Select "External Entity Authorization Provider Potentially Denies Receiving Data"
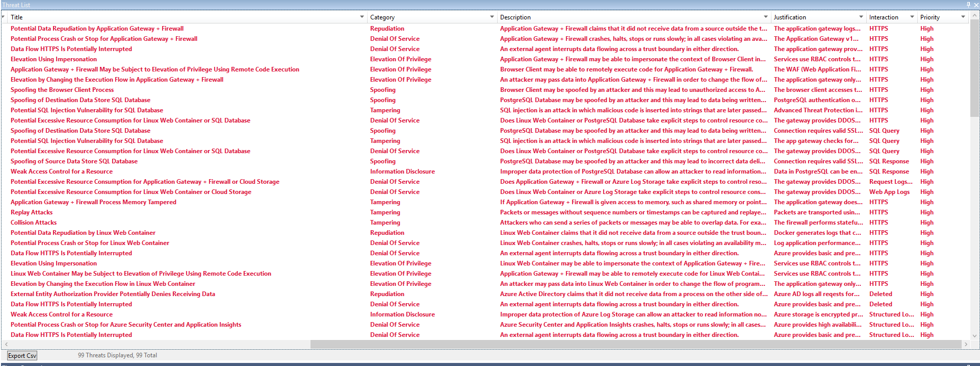 [x=113, y=294]
